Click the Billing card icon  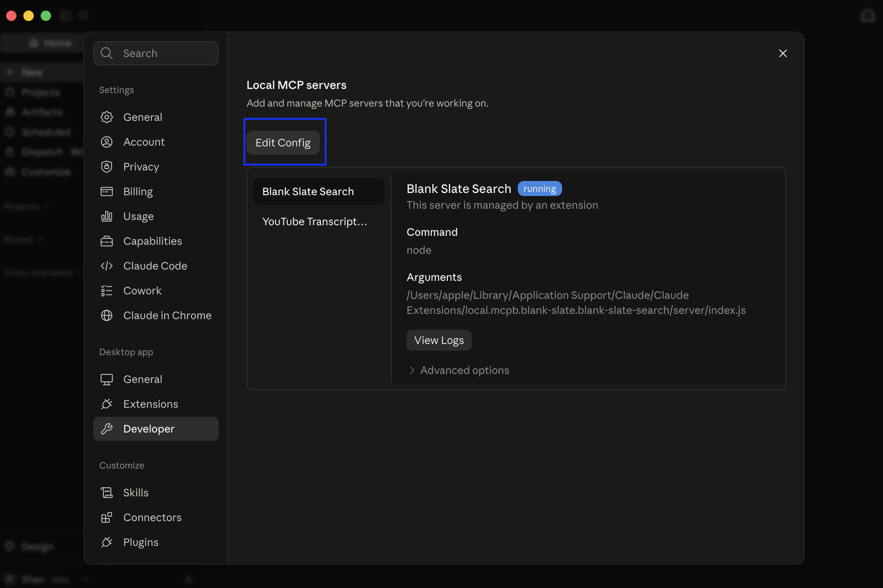tap(107, 191)
